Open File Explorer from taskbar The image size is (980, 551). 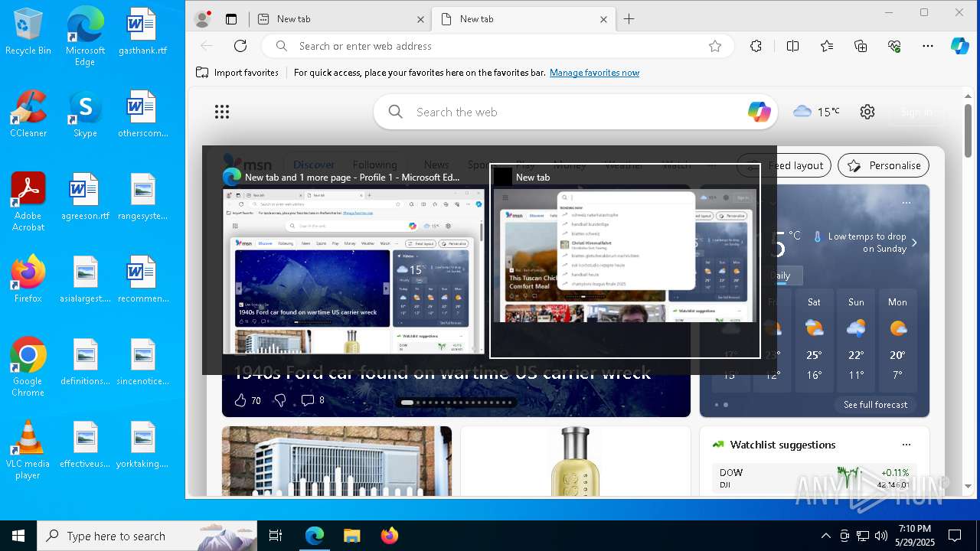351,536
